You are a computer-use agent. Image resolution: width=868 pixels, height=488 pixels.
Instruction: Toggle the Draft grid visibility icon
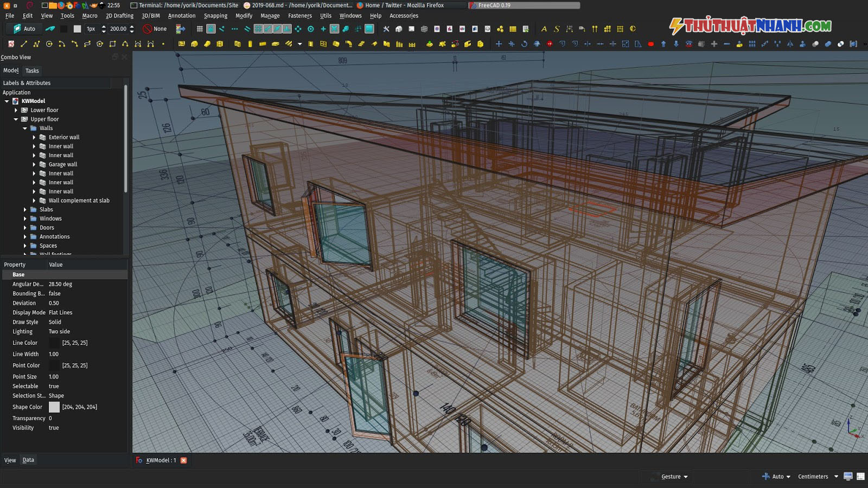200,29
